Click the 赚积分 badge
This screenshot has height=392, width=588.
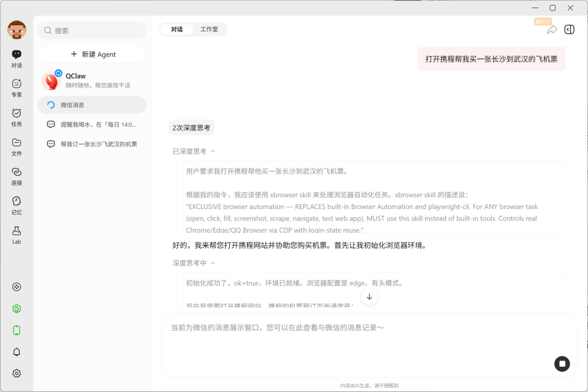543,22
